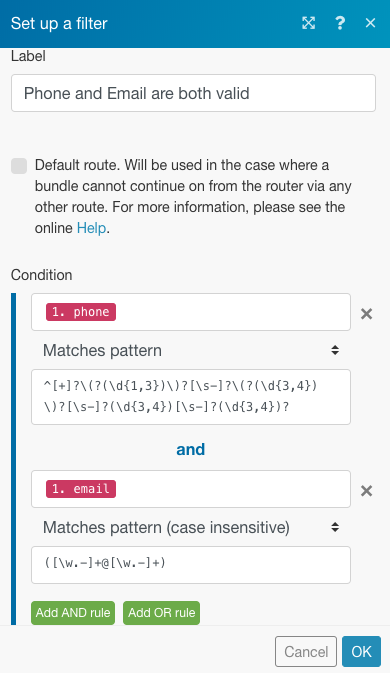The width and height of the screenshot is (390, 673).
Task: Open the online Help link
Action: coord(91,228)
